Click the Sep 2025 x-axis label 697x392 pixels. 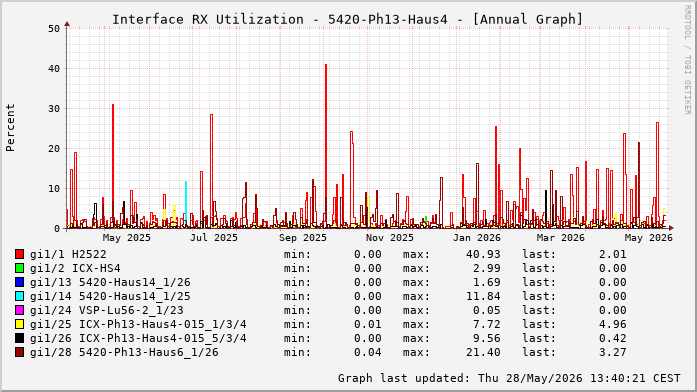coord(303,238)
